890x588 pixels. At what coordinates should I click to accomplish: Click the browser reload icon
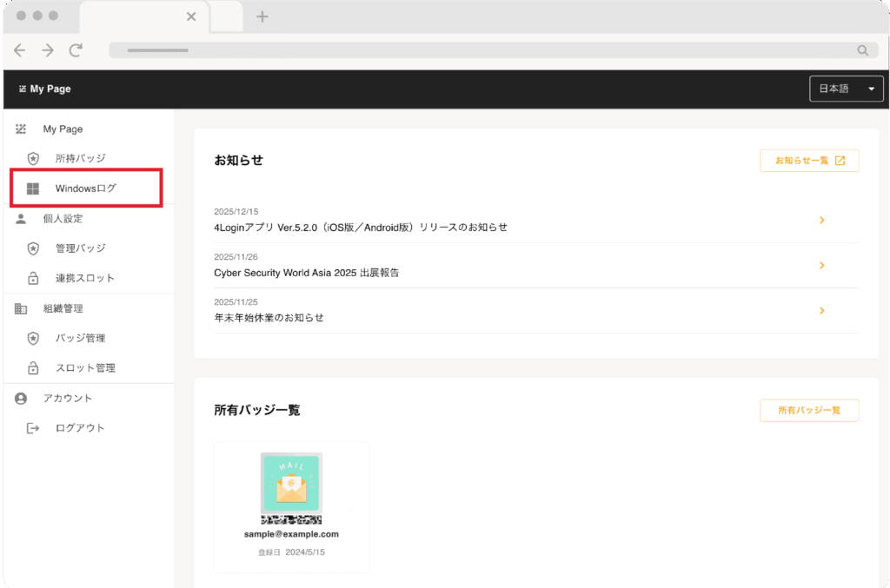(x=76, y=50)
